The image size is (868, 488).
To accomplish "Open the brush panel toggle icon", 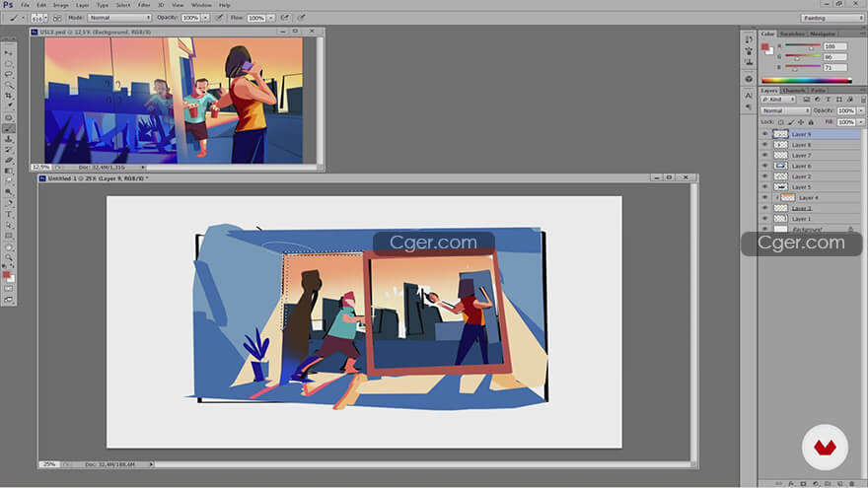I will pos(57,18).
